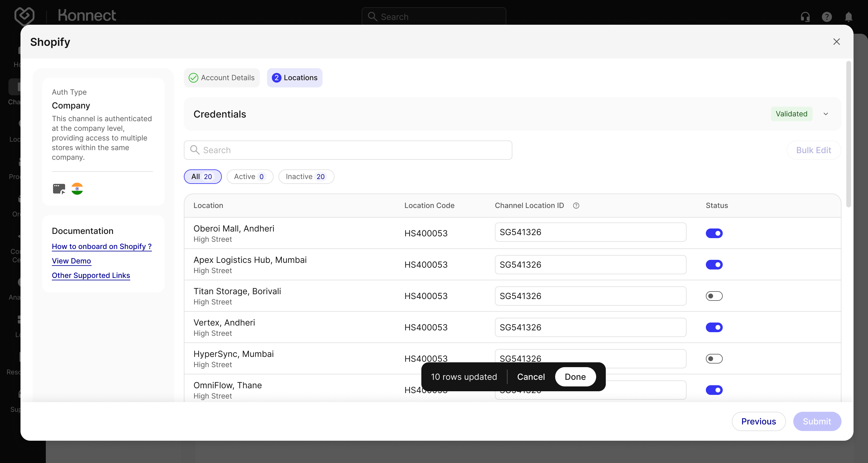Screen dimensions: 868x463
Task: Open the headset support icon
Action: (x=805, y=17)
